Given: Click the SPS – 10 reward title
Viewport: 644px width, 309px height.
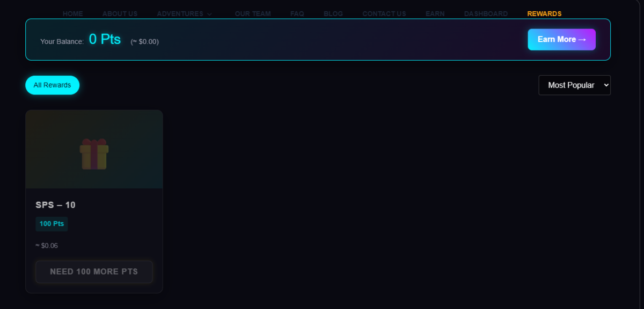Looking at the screenshot, I should [x=56, y=205].
